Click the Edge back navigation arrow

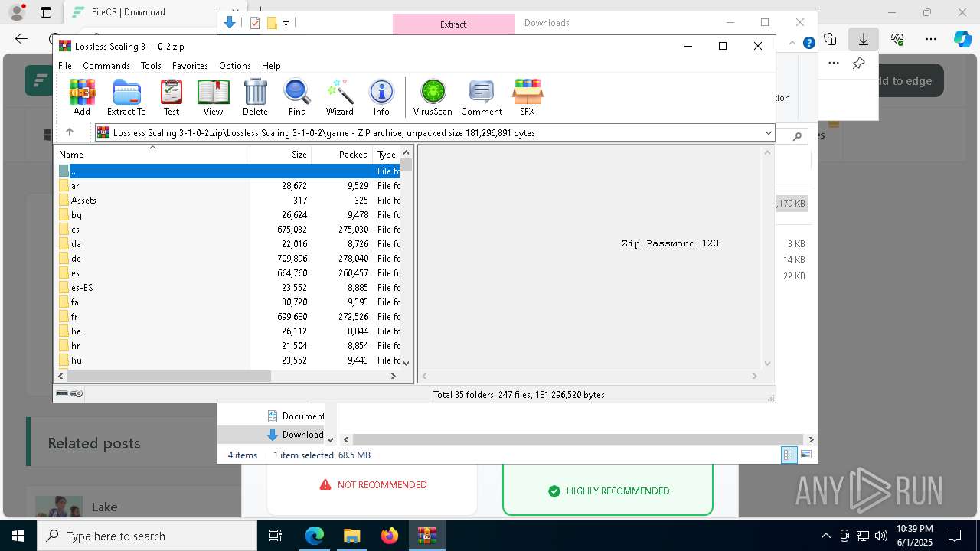point(21,39)
